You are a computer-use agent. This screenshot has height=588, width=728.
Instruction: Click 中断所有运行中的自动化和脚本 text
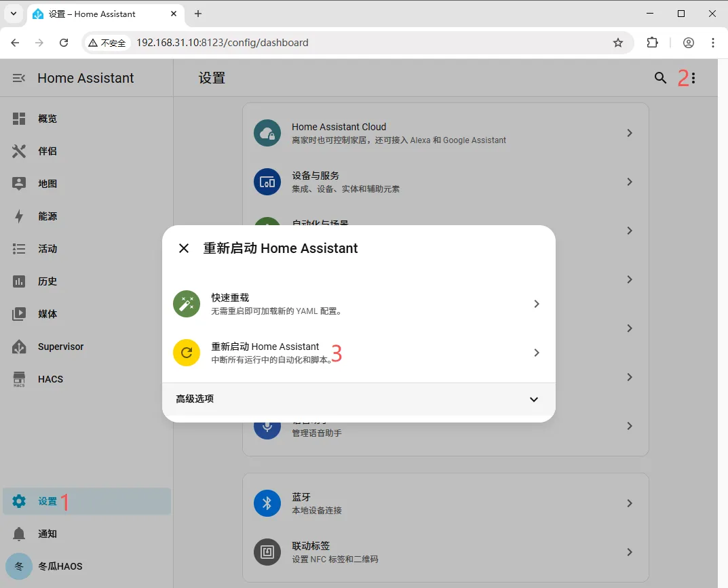[271, 359]
